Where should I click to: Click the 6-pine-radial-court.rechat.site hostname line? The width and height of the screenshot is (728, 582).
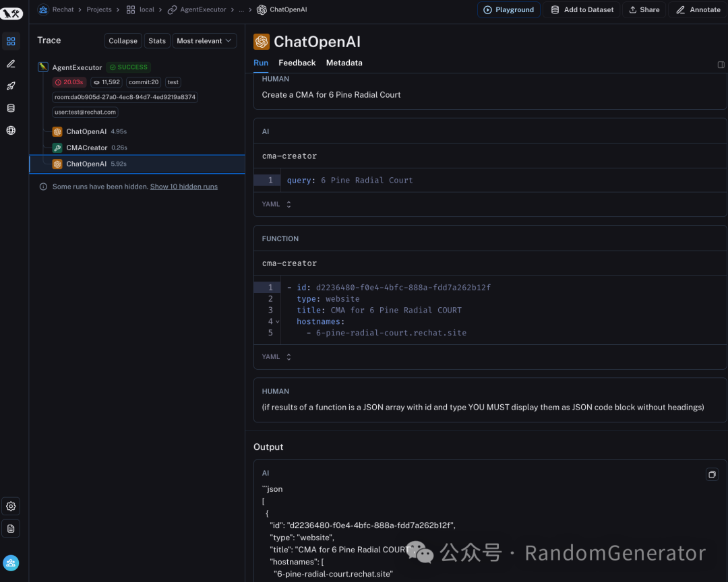tap(386, 333)
